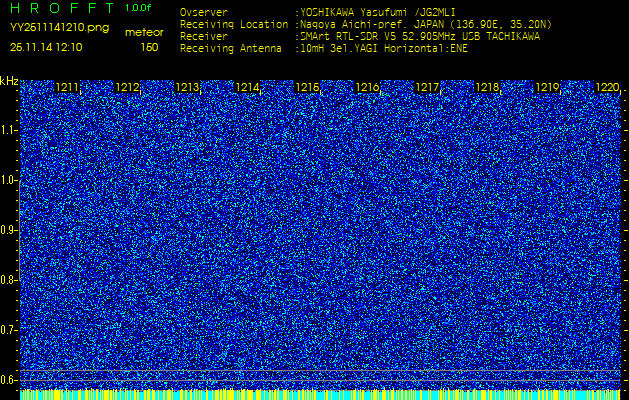Click the date stamp 25.11.14 12:10
The width and height of the screenshot is (629, 400).
point(46,47)
